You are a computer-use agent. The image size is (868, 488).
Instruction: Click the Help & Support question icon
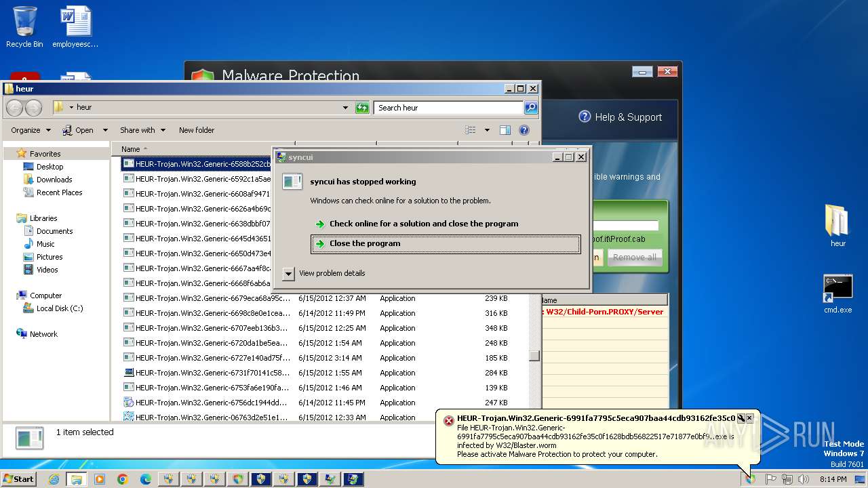pyautogui.click(x=585, y=117)
